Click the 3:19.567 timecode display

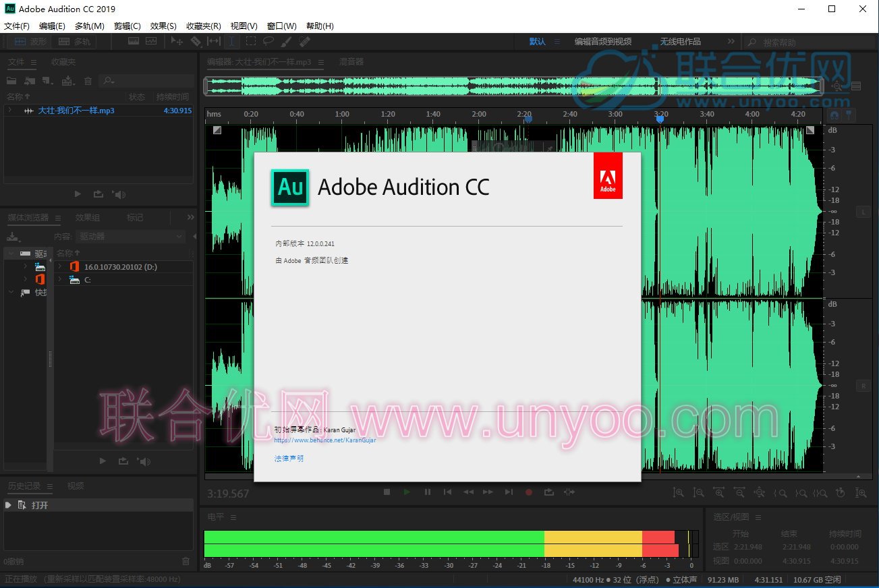[228, 494]
